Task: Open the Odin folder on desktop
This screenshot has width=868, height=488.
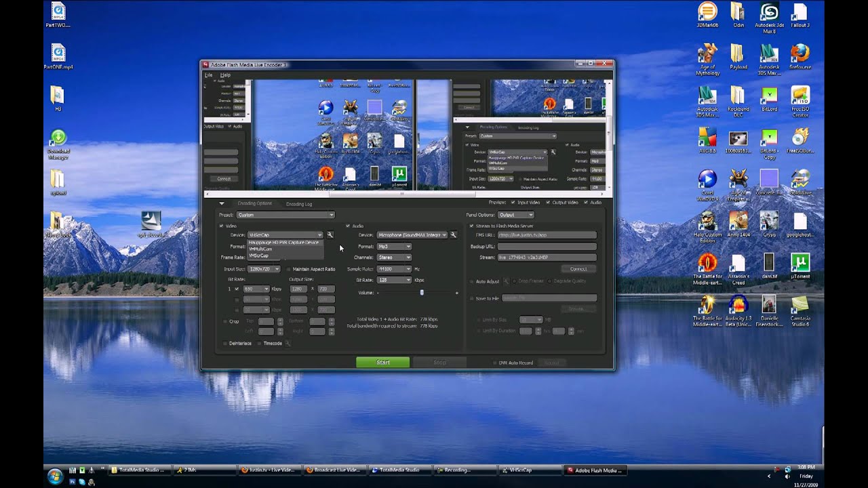Action: pyautogui.click(x=738, y=16)
